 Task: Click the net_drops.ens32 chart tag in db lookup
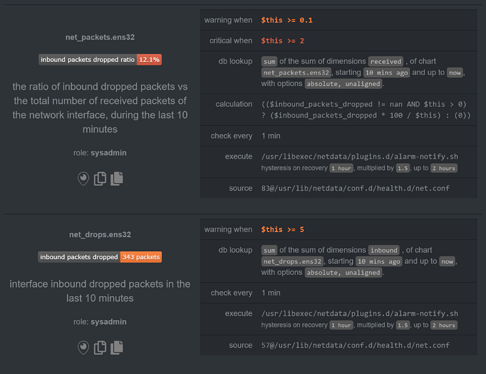(x=292, y=261)
